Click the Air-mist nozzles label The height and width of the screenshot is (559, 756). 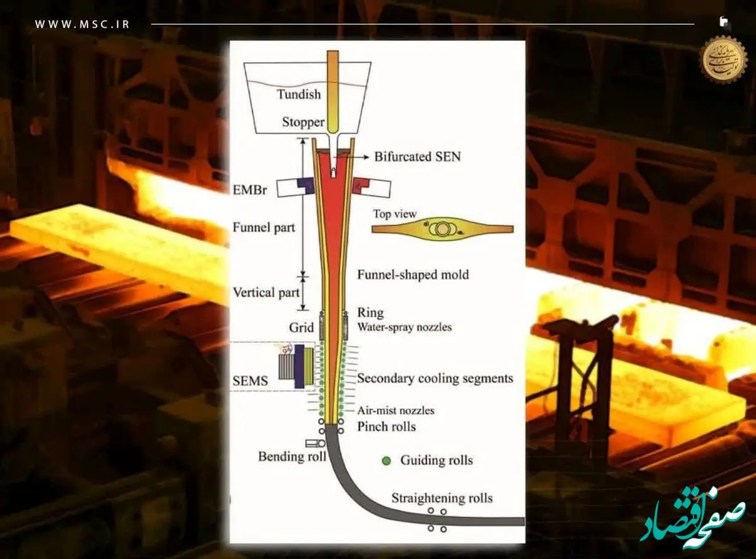(x=396, y=410)
